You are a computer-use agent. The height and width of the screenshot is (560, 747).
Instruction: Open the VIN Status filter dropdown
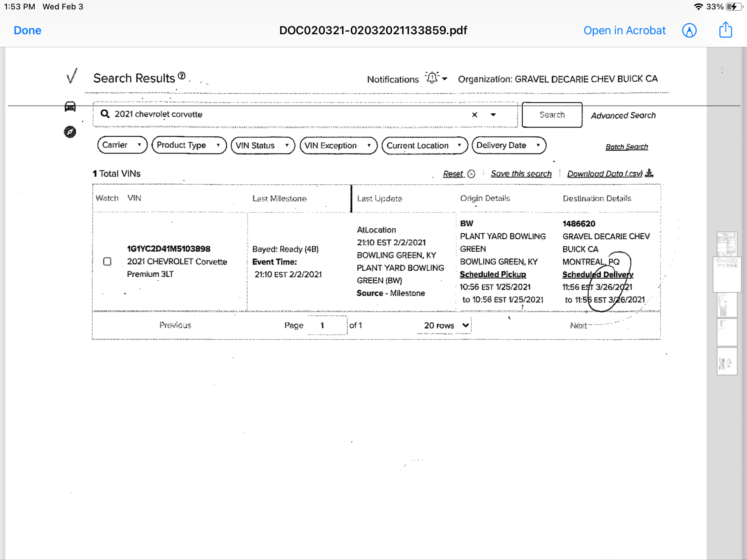click(262, 145)
